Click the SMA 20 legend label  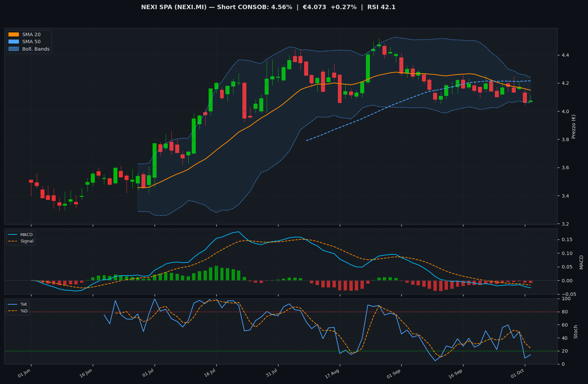click(x=31, y=34)
